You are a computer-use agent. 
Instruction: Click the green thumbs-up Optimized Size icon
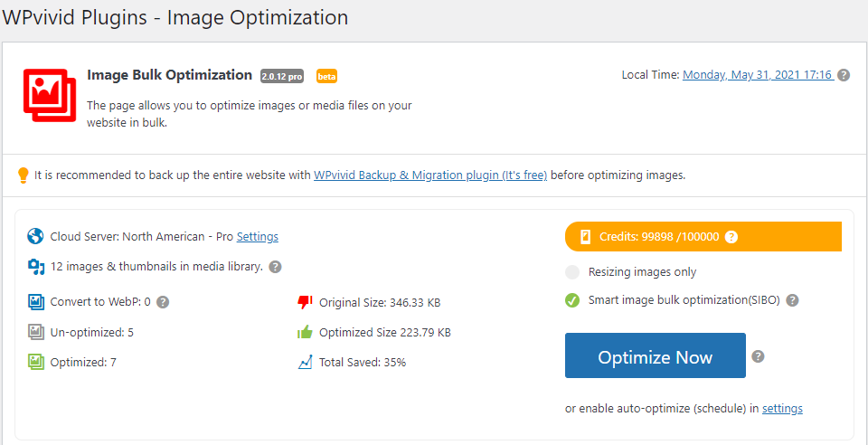pos(305,332)
